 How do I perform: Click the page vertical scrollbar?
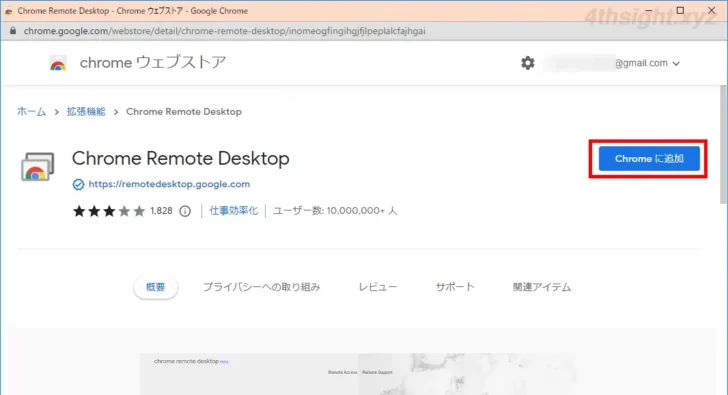tap(723, 144)
